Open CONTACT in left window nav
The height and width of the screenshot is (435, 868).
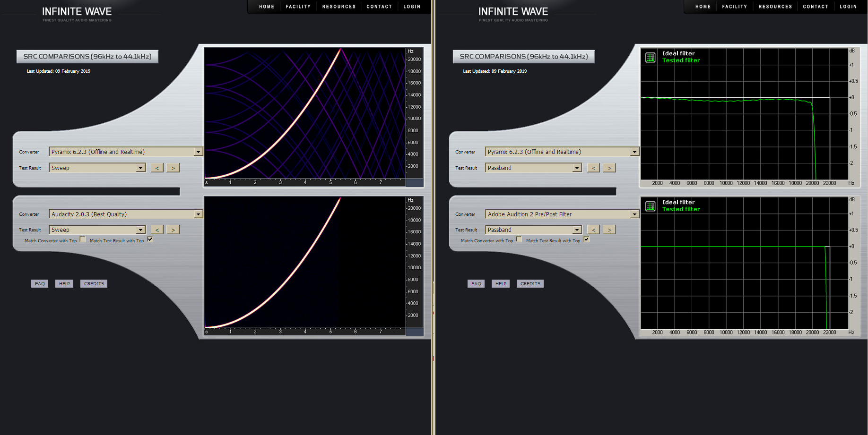379,7
